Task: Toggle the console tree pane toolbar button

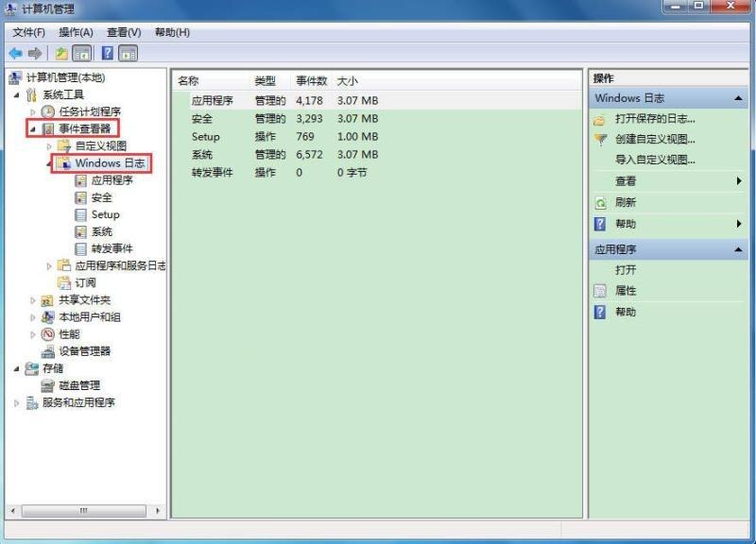Action: pos(82,54)
